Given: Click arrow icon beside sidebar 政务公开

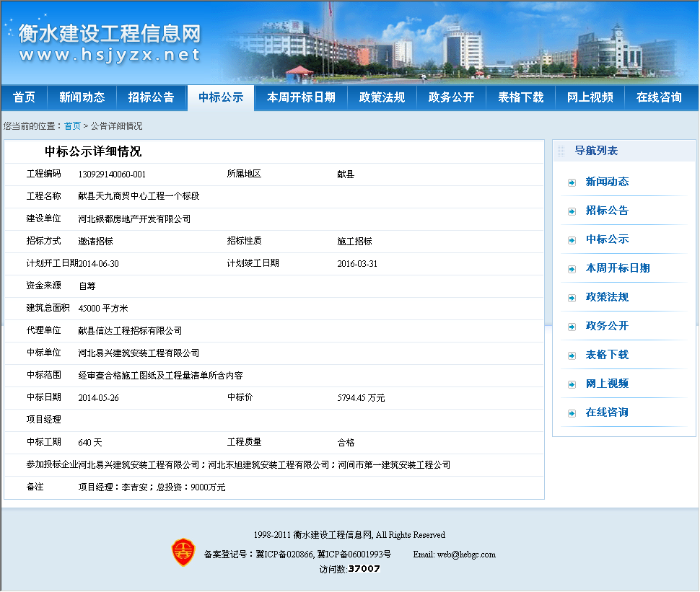Looking at the screenshot, I should pos(572,327).
